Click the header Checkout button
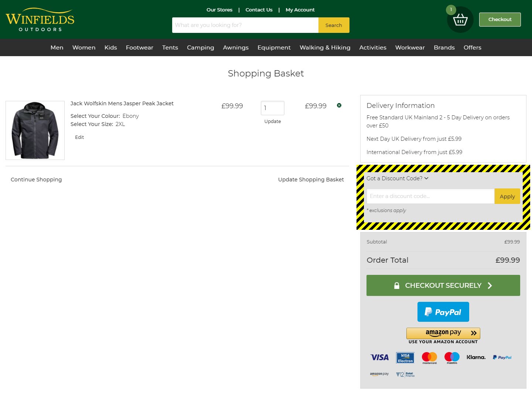This screenshot has width=532, height=399. (500, 19)
